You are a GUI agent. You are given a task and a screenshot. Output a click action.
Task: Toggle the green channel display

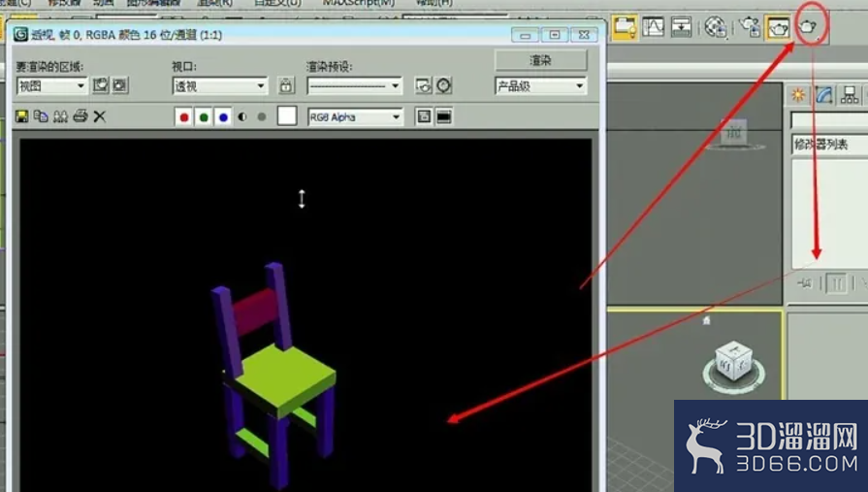[204, 116]
